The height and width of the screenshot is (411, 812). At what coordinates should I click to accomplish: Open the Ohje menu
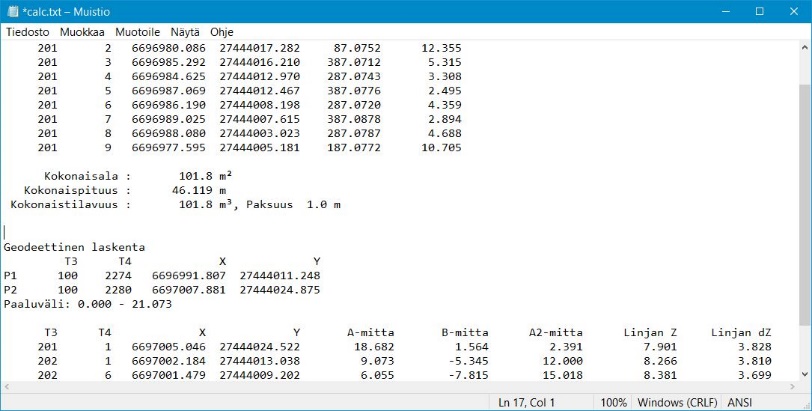pos(222,32)
